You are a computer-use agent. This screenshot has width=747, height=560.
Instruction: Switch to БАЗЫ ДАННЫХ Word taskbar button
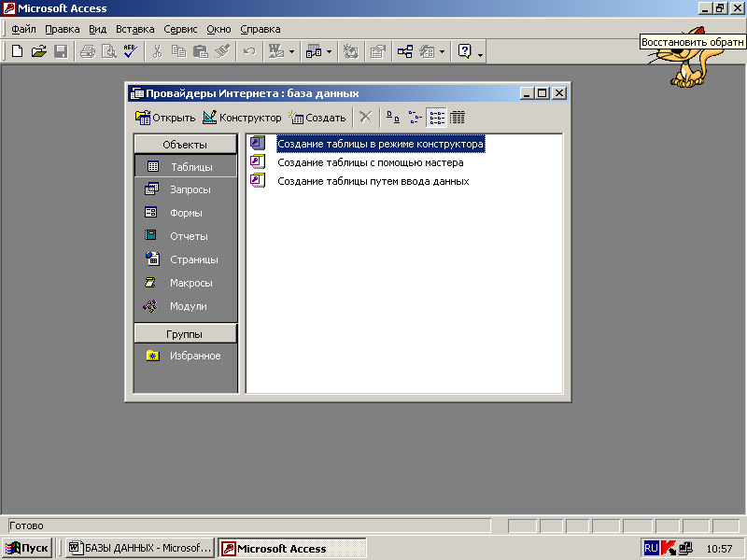point(140,548)
